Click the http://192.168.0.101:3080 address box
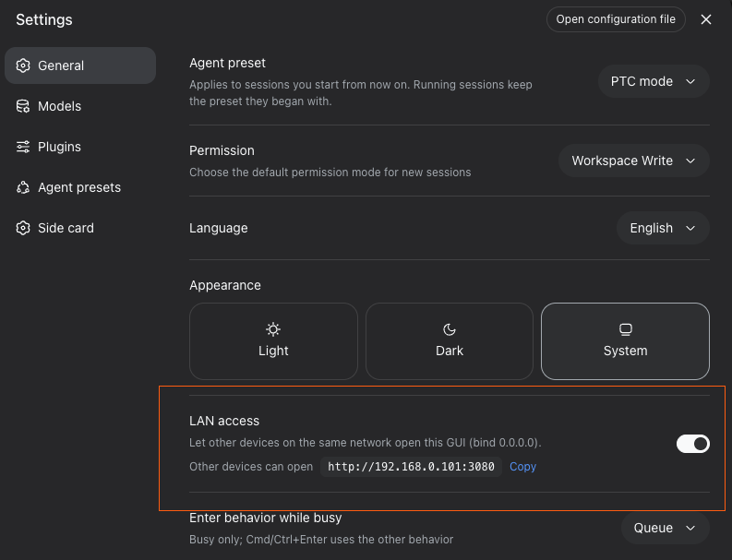This screenshot has width=732, height=560. click(411, 467)
